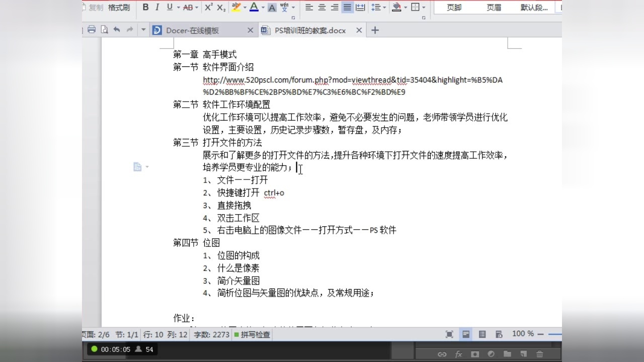Click the 格式刷 format painter
644x362 pixels.
pyautogui.click(x=119, y=8)
